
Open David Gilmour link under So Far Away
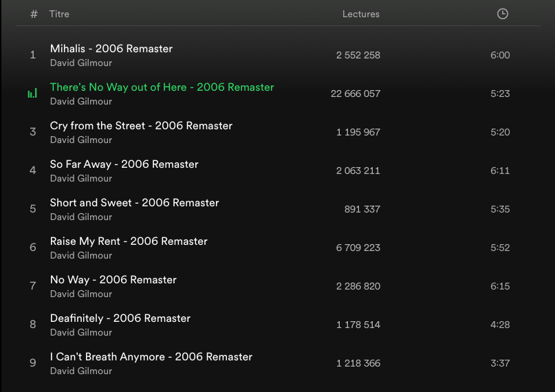[x=81, y=179]
